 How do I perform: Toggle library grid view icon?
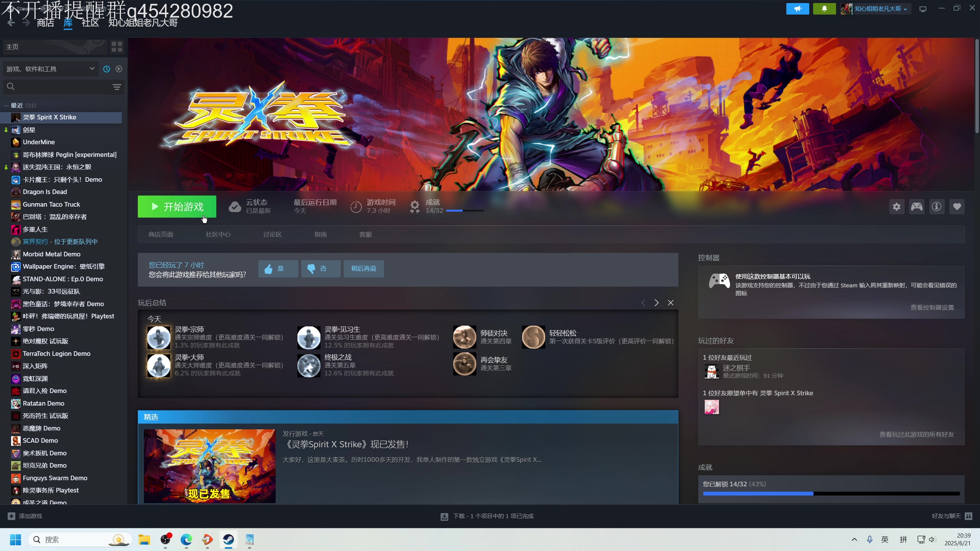tap(117, 47)
